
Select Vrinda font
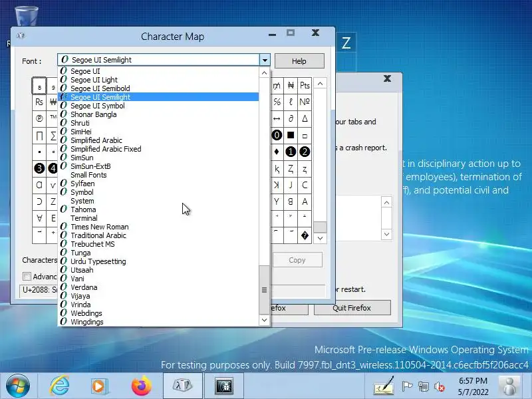pos(158,305)
